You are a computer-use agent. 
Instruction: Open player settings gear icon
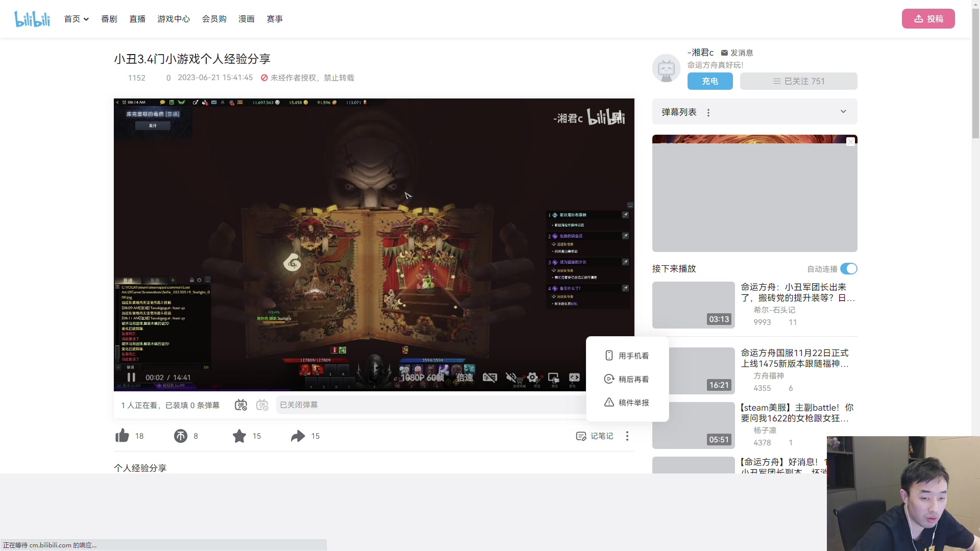(x=533, y=378)
